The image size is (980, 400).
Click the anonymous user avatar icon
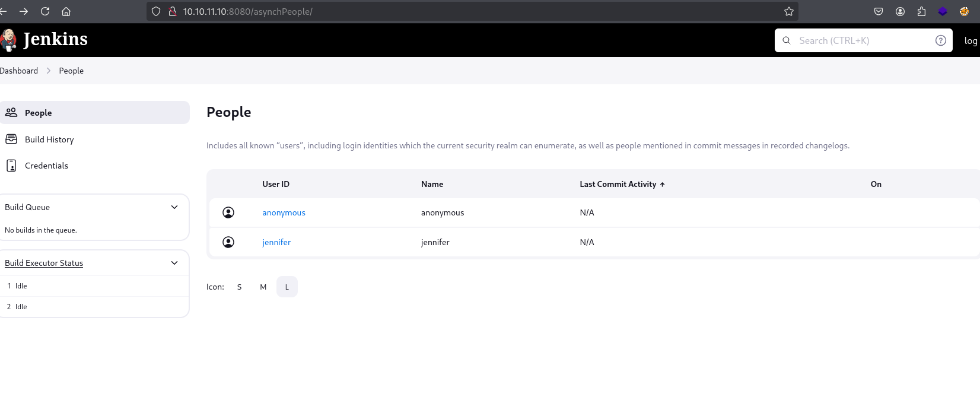pyautogui.click(x=228, y=212)
